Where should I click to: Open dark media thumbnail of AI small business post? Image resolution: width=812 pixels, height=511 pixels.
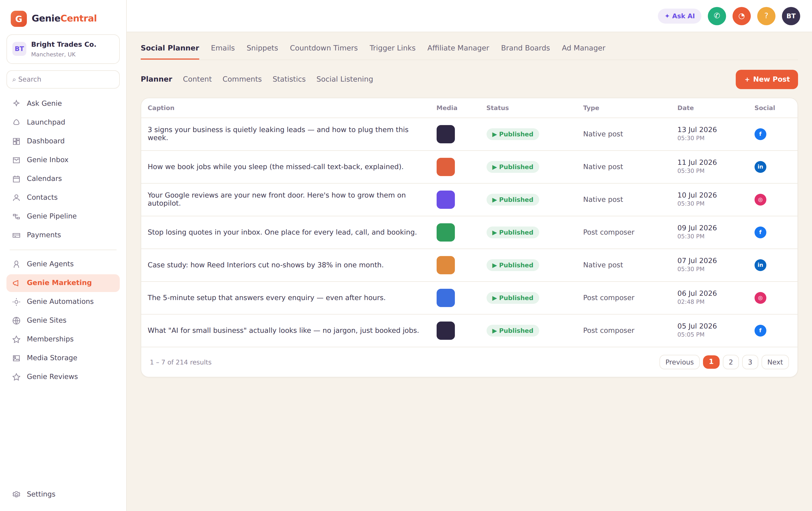tap(445, 330)
